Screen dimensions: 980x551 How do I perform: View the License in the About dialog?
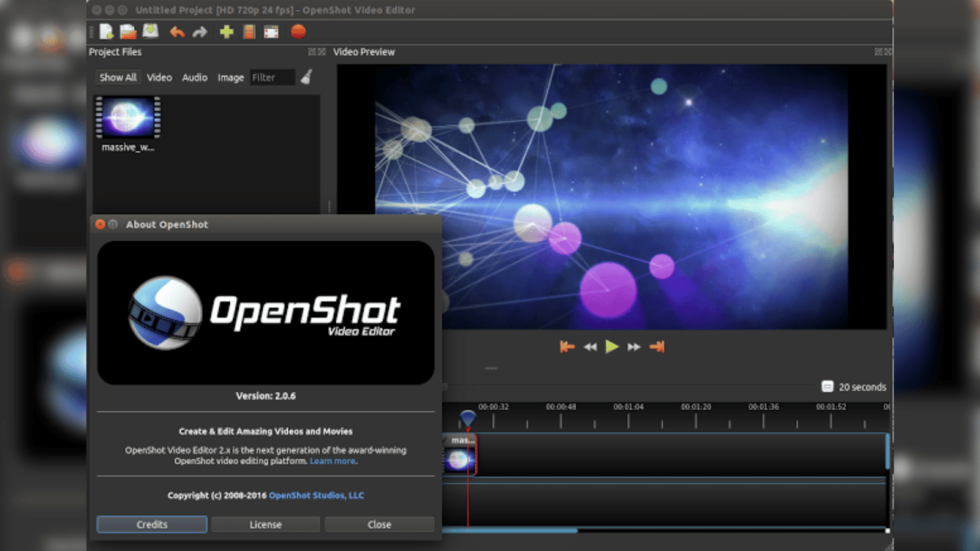click(x=266, y=525)
